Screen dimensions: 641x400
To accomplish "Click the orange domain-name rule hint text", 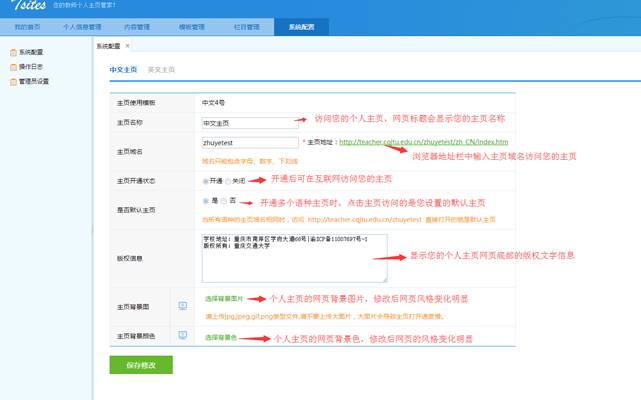I will point(250,161).
